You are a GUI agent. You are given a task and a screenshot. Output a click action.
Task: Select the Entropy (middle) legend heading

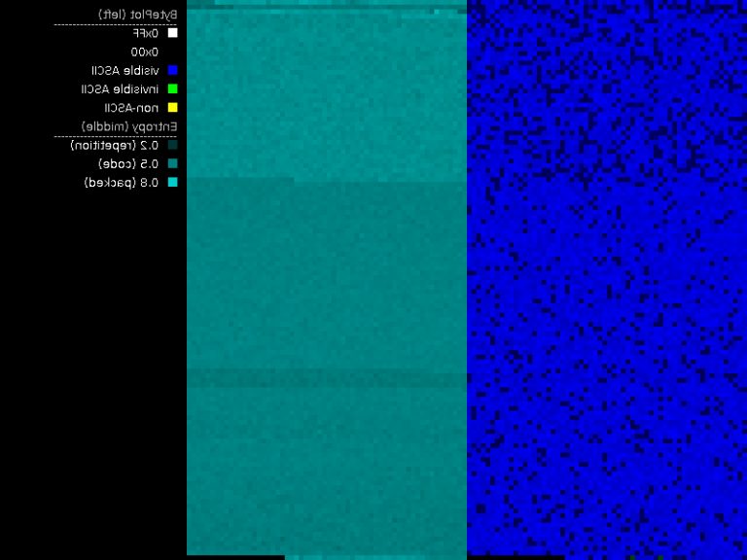tap(129, 126)
